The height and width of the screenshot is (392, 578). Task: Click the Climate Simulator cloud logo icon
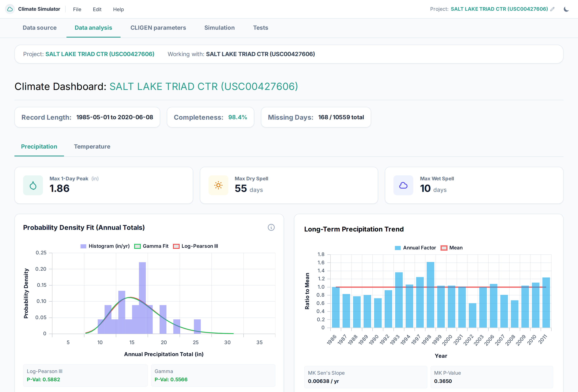pyautogui.click(x=10, y=9)
